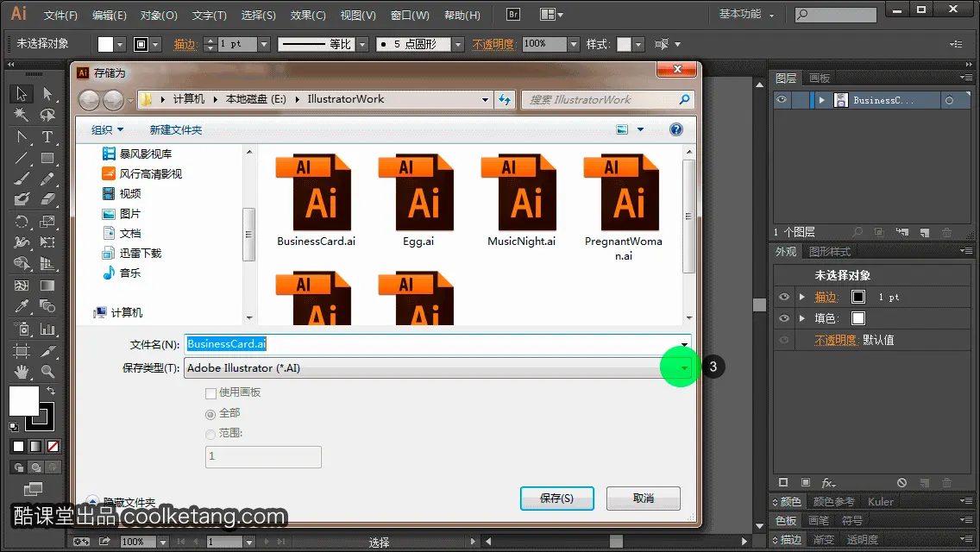Screen dimensions: 980x552
Task: Select the Selection tool arrow
Action: point(22,94)
